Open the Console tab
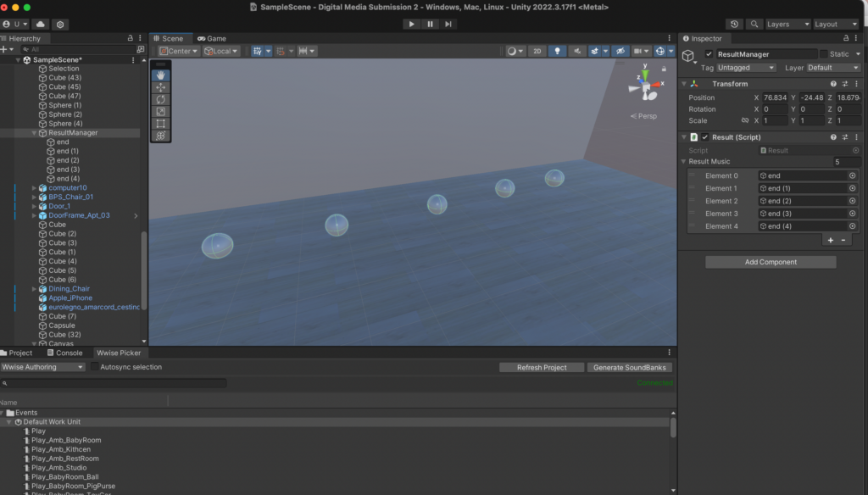The width and height of the screenshot is (868, 495). pyautogui.click(x=65, y=353)
